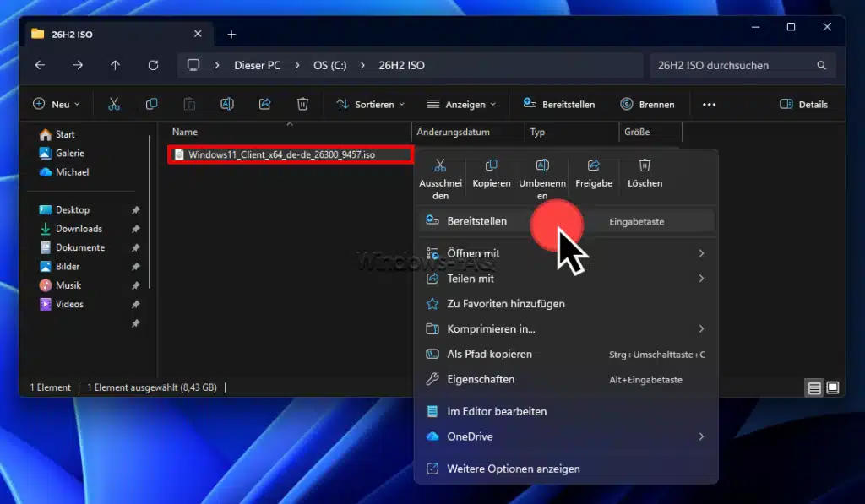
Task: Open Start in navigation pane
Action: click(x=57, y=134)
